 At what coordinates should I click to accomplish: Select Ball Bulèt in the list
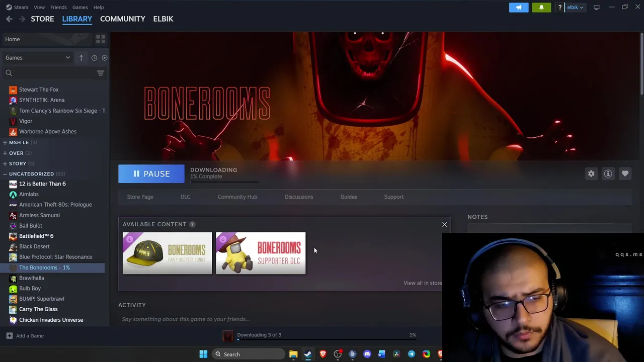[31, 226]
